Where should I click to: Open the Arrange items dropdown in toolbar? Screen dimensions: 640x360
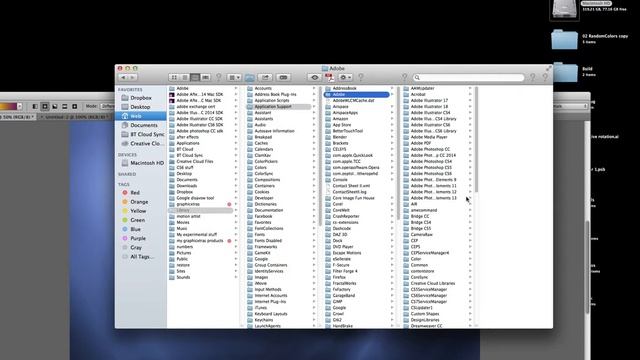click(234, 78)
